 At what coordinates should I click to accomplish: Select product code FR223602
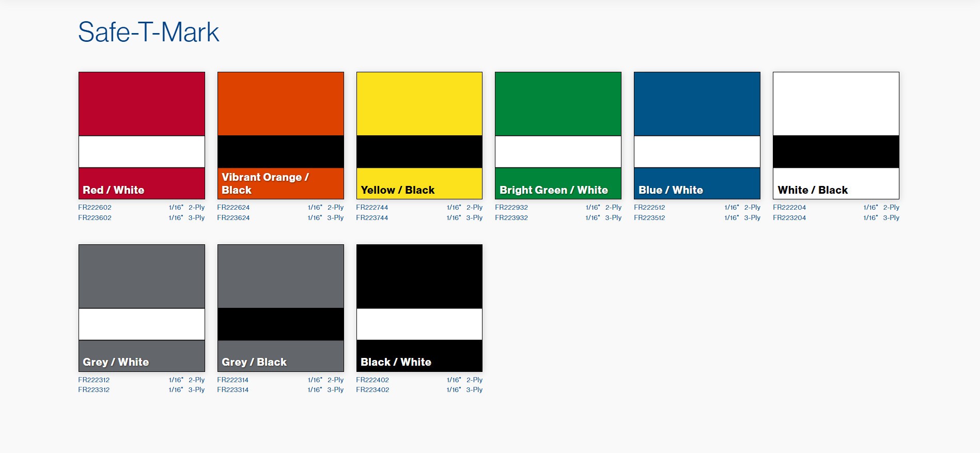[95, 218]
